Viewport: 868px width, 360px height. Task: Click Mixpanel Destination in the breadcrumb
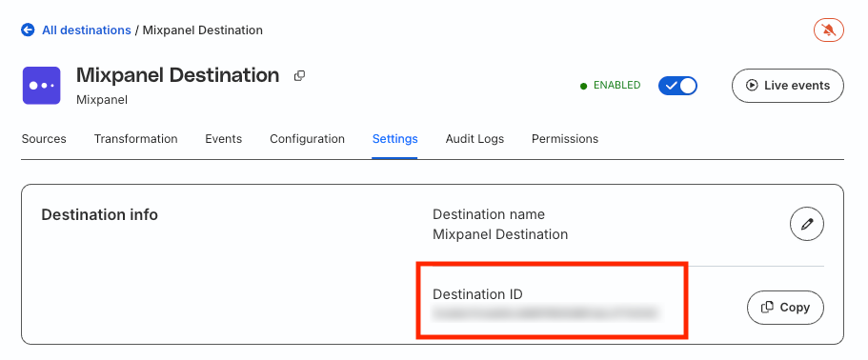(x=203, y=30)
